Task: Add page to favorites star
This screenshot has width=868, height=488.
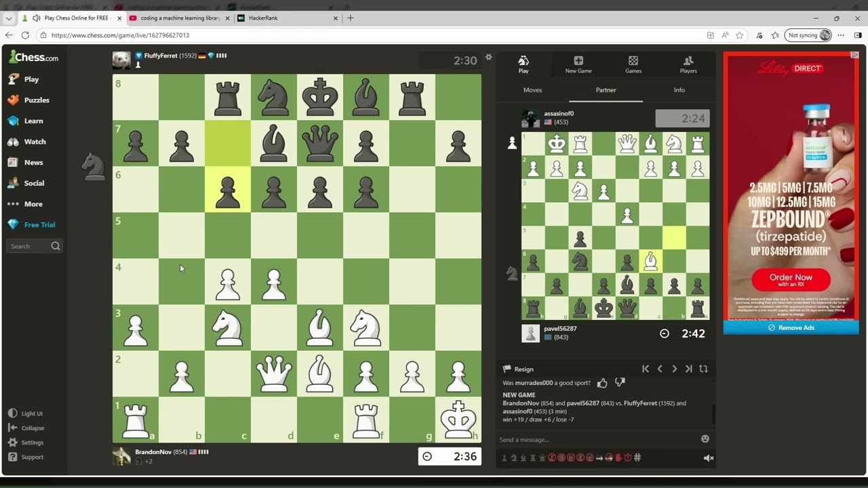Action: 740,35
